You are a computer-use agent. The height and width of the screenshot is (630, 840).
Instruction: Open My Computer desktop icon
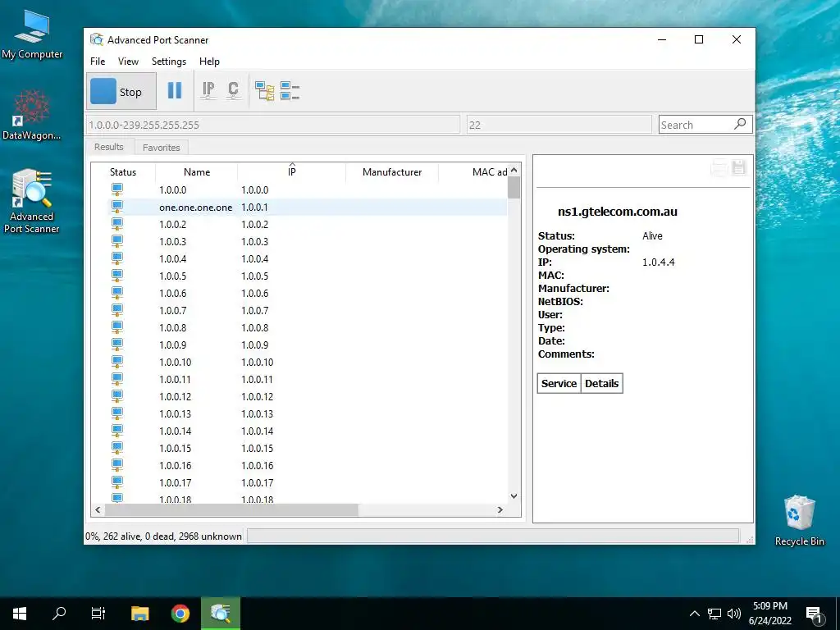tap(32, 34)
